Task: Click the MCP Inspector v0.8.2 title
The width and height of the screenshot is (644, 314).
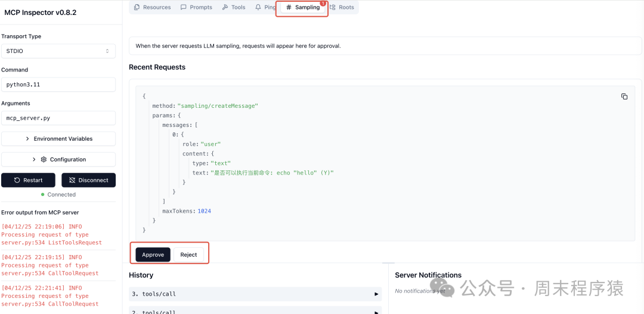Action: (x=41, y=13)
